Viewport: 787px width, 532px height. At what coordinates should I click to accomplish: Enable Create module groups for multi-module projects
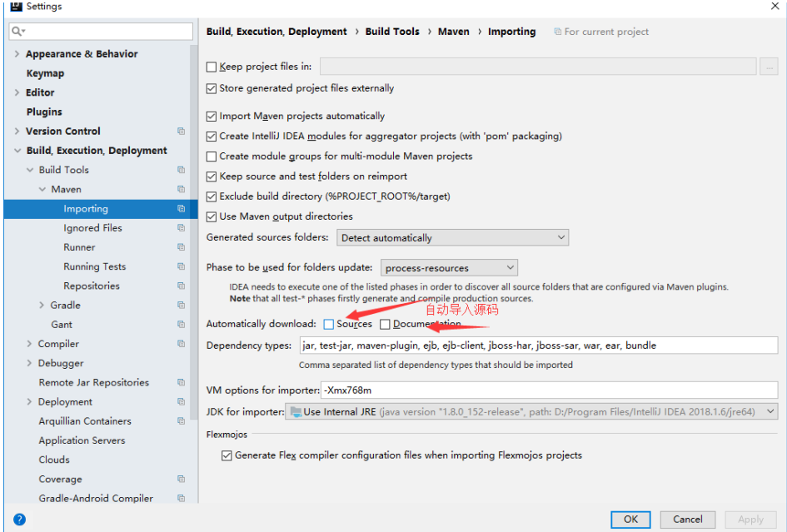[212, 157]
